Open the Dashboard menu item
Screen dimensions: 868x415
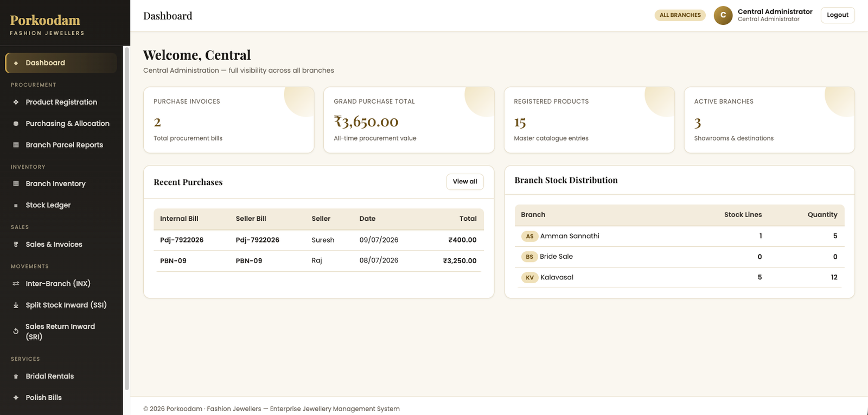pos(61,63)
